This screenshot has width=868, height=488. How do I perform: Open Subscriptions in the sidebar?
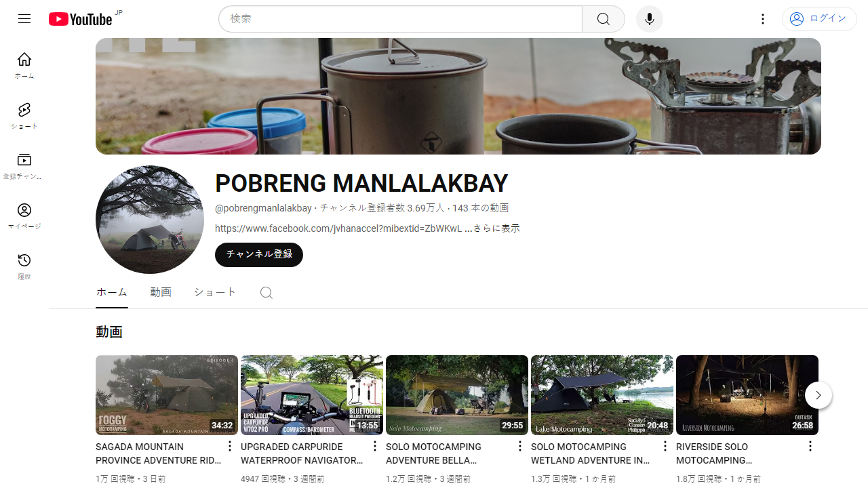(x=24, y=166)
